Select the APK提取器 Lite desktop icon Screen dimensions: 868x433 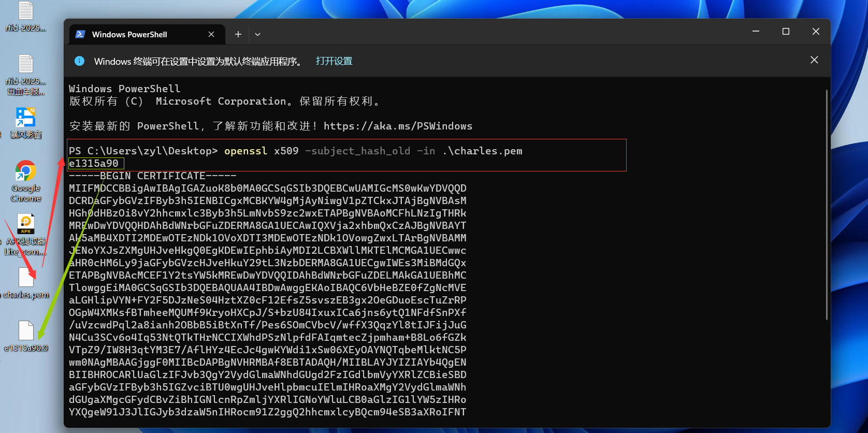click(26, 235)
